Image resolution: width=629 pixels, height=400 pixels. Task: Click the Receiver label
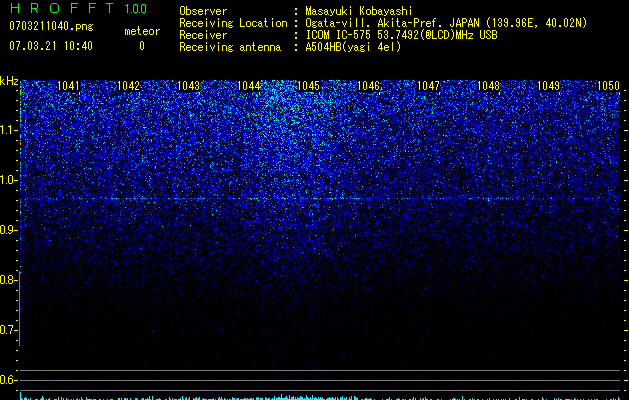tap(203, 35)
